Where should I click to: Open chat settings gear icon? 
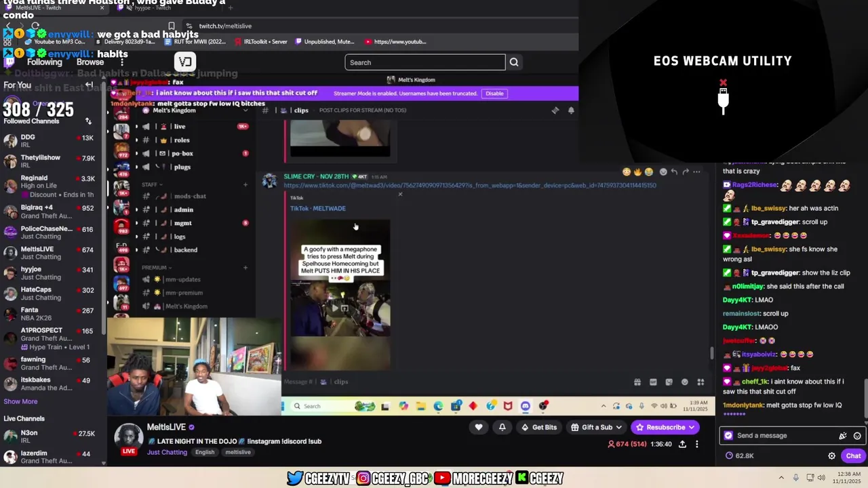tap(831, 455)
